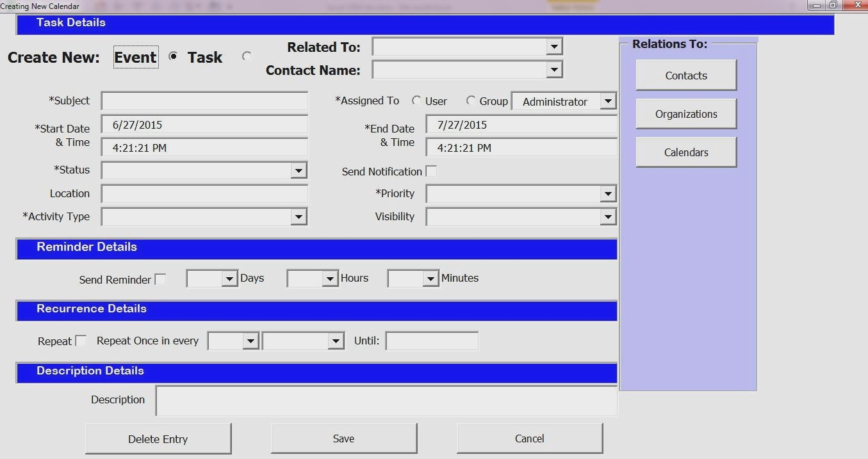Choose the Group assignment radio button

click(471, 101)
